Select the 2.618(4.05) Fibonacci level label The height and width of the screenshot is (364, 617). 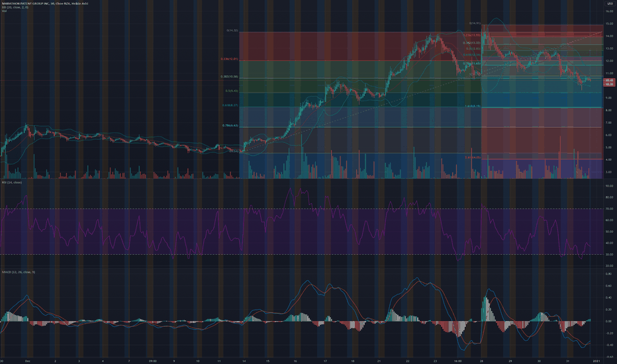pyautogui.click(x=472, y=158)
